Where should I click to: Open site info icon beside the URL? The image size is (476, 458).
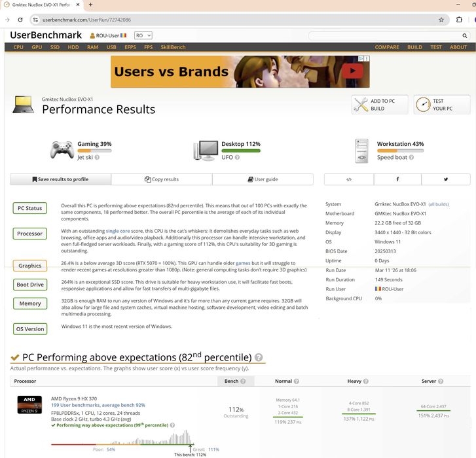pyautogui.click(x=35, y=20)
